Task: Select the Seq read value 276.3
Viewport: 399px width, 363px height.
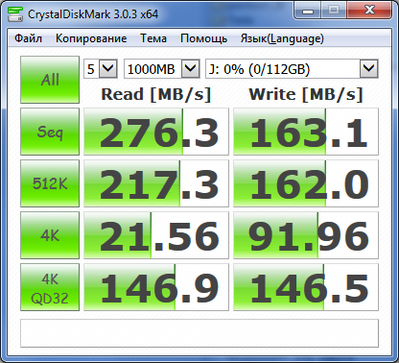Action: click(156, 132)
